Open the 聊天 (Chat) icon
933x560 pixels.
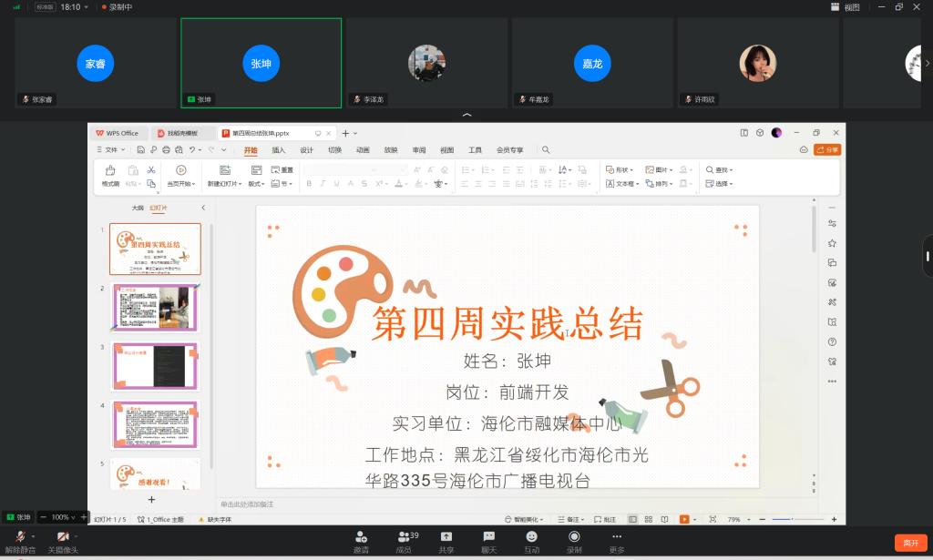click(x=489, y=537)
